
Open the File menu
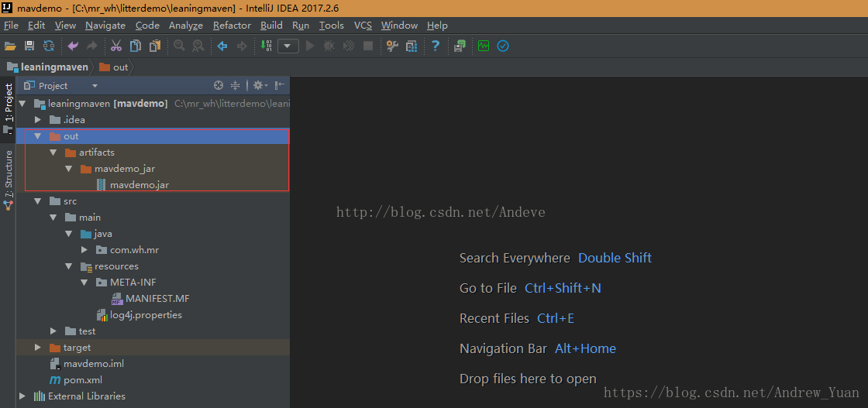point(11,26)
